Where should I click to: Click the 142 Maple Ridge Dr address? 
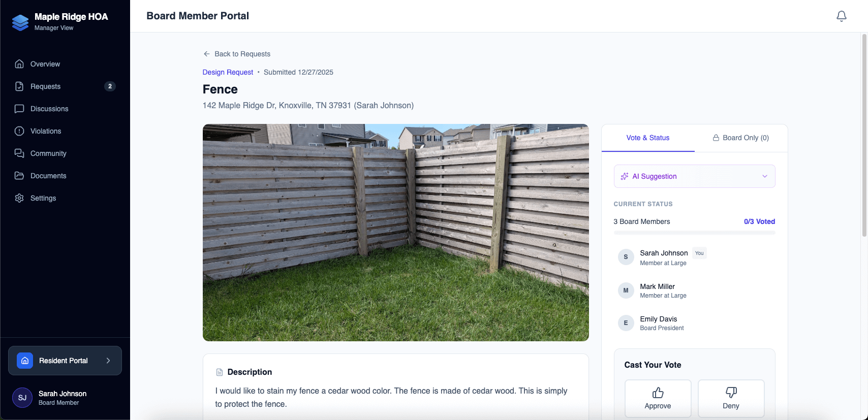[x=308, y=106]
